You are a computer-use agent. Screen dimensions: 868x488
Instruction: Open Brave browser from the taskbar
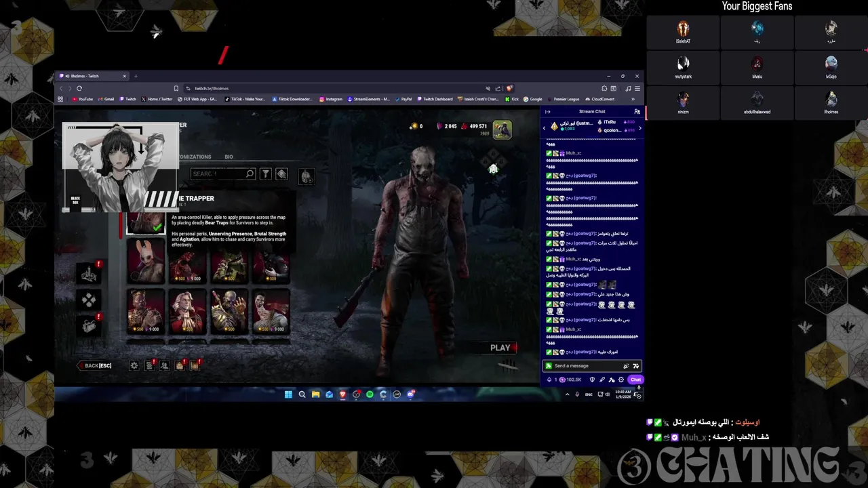pyautogui.click(x=342, y=394)
